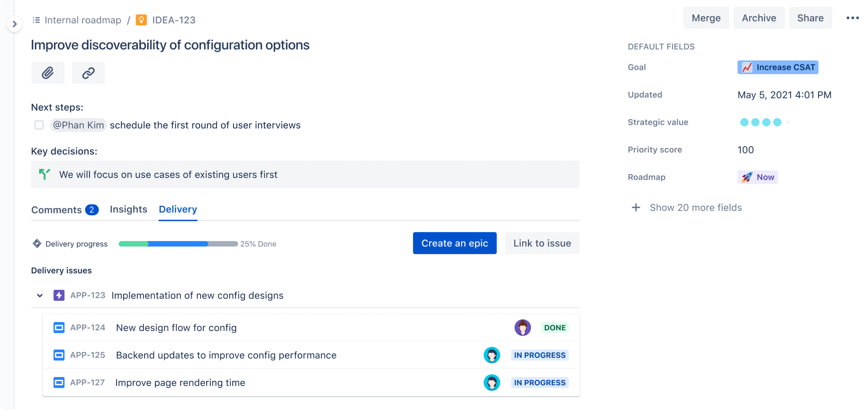Click the 25% Done delivery progress bar
This screenshot has height=410, width=868.
tap(178, 243)
